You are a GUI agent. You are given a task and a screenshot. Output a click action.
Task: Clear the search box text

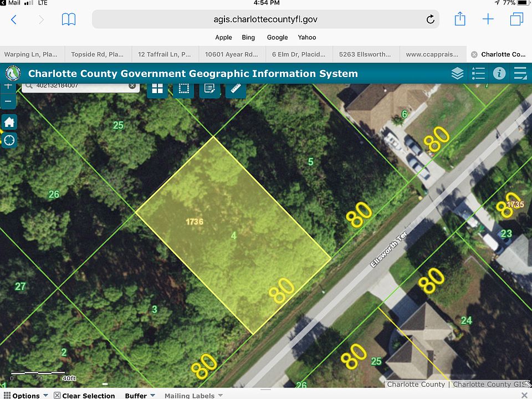point(132,85)
